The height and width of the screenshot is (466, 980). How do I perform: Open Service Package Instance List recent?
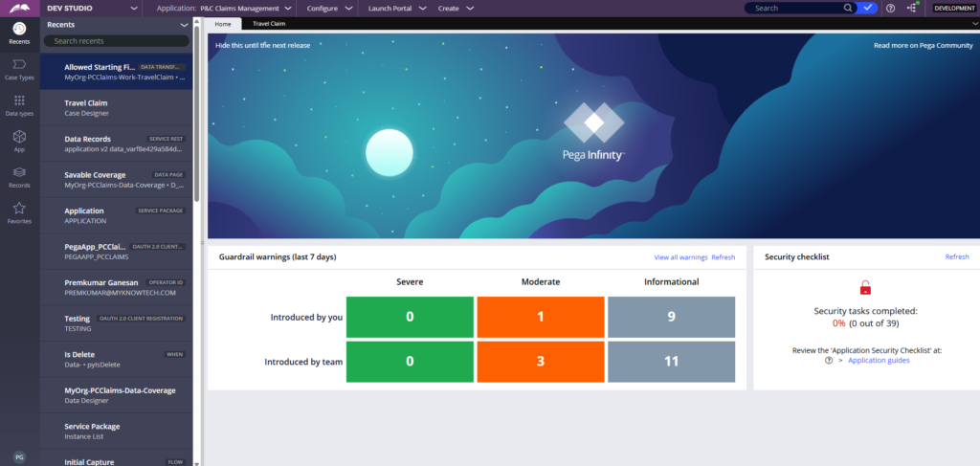(x=116, y=431)
